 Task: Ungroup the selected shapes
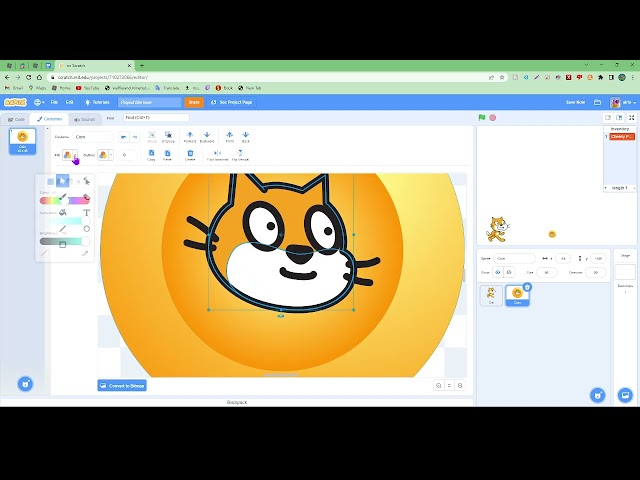pos(168,137)
